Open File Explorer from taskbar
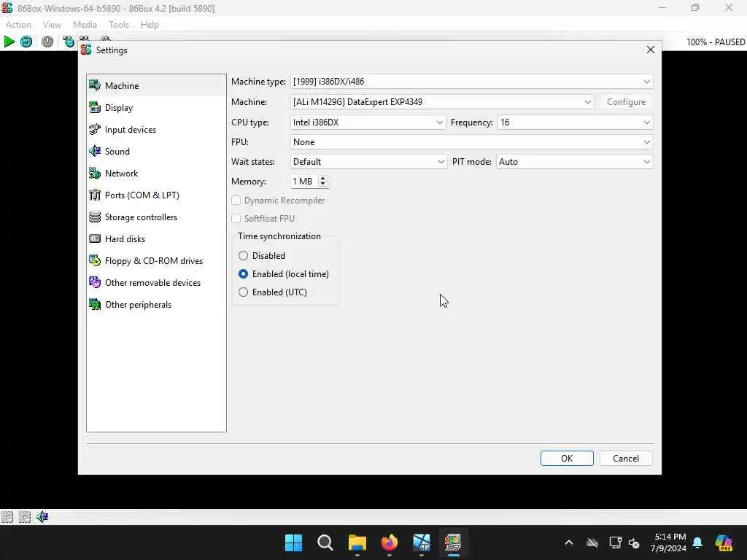Screen dimensions: 747x560 pos(357,542)
